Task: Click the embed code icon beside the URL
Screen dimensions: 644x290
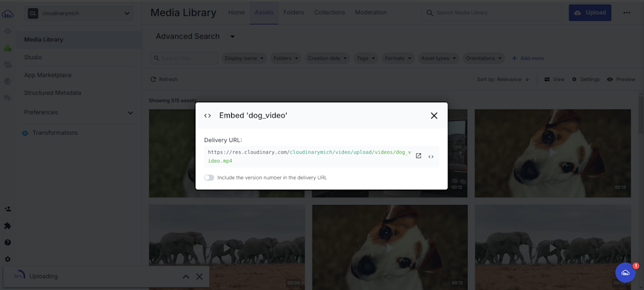Action: coord(431,156)
